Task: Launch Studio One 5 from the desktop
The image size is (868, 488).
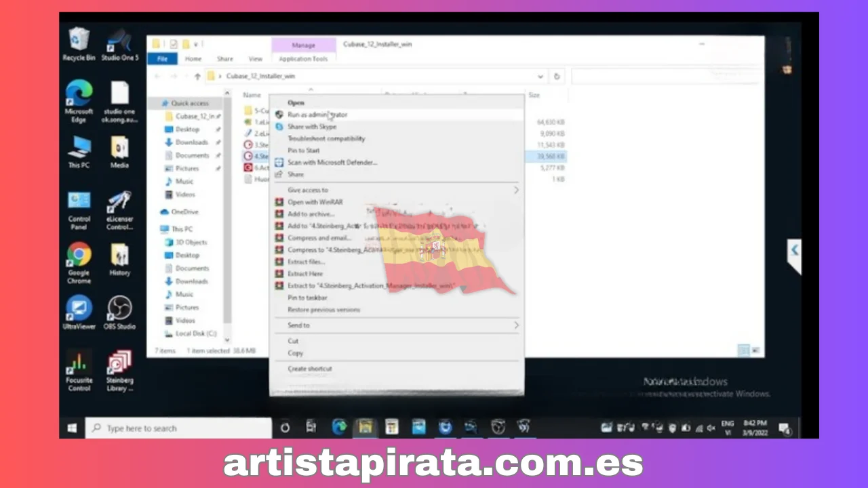Action: 119,44
